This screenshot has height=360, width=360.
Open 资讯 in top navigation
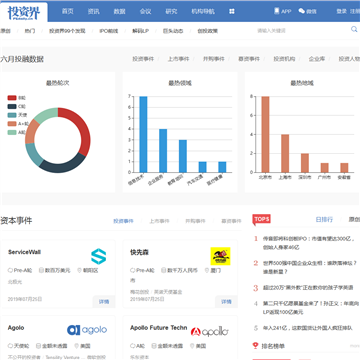pyautogui.click(x=93, y=11)
